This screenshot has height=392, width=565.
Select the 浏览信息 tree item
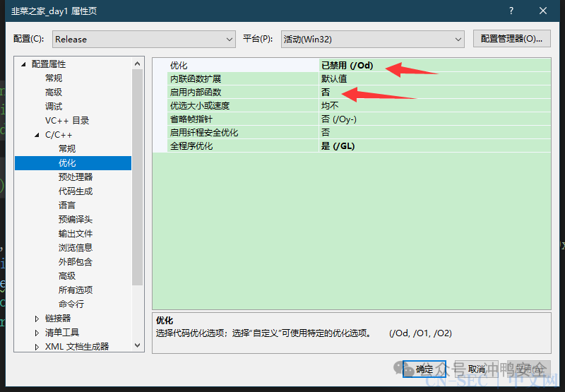click(x=76, y=247)
